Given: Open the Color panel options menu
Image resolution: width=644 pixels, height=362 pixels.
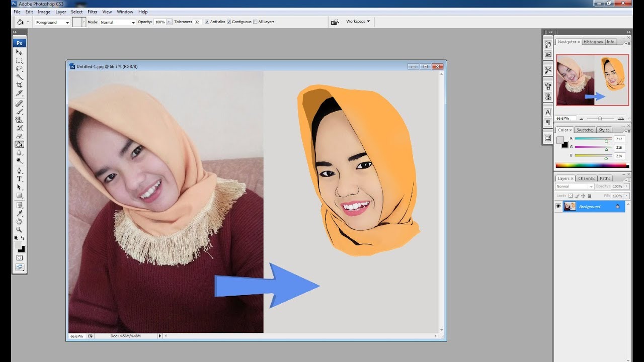Looking at the screenshot, I should tap(628, 131).
